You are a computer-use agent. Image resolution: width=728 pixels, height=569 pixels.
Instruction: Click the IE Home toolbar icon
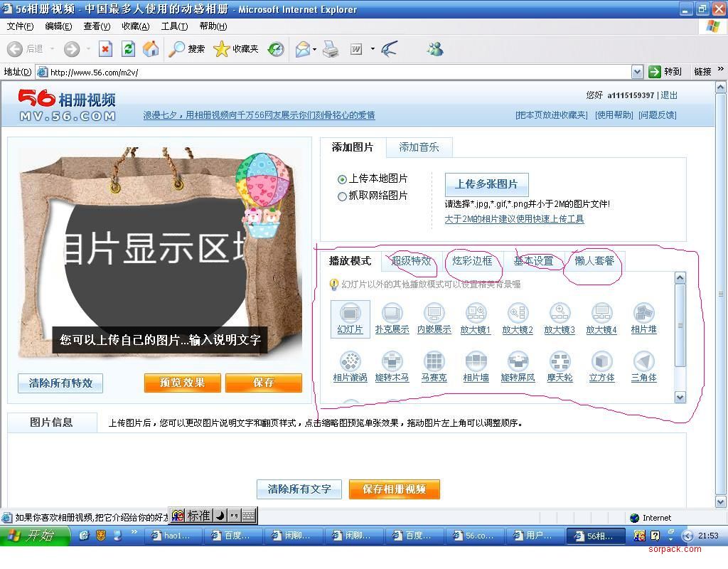(x=151, y=49)
